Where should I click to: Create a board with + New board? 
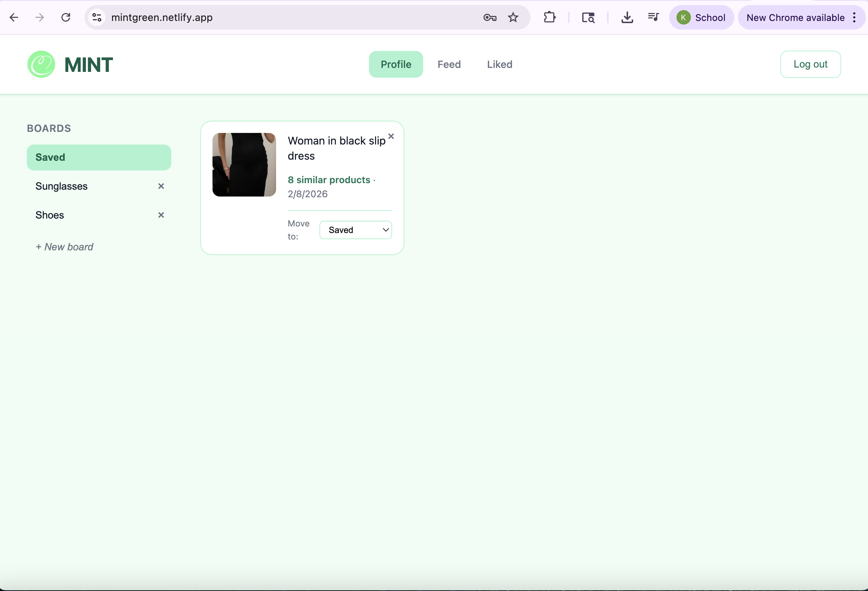pyautogui.click(x=64, y=247)
